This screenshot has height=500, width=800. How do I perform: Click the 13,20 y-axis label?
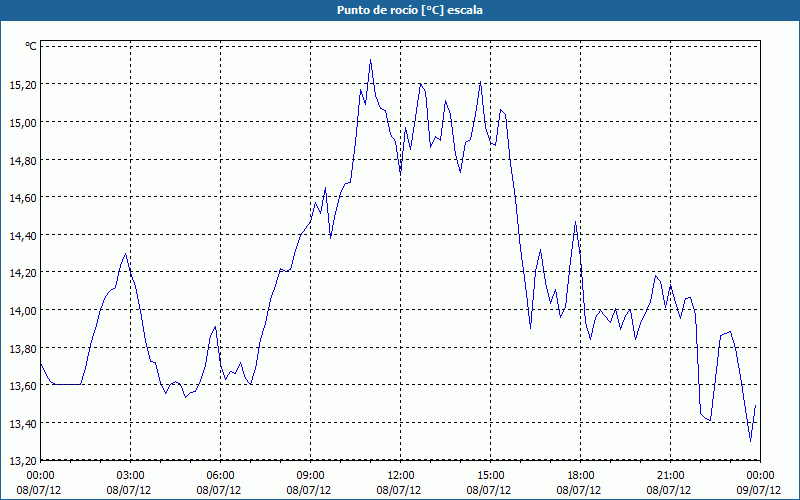click(x=23, y=461)
